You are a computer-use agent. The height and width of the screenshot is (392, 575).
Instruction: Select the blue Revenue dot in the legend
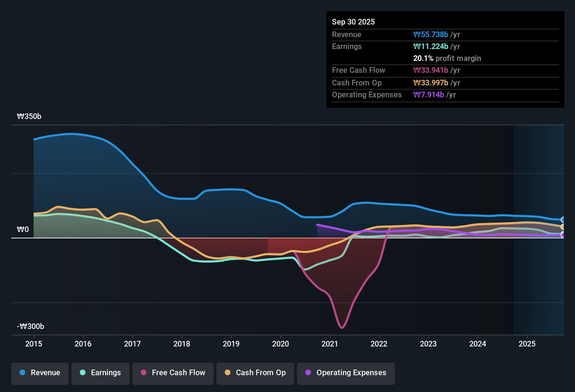pyautogui.click(x=22, y=373)
